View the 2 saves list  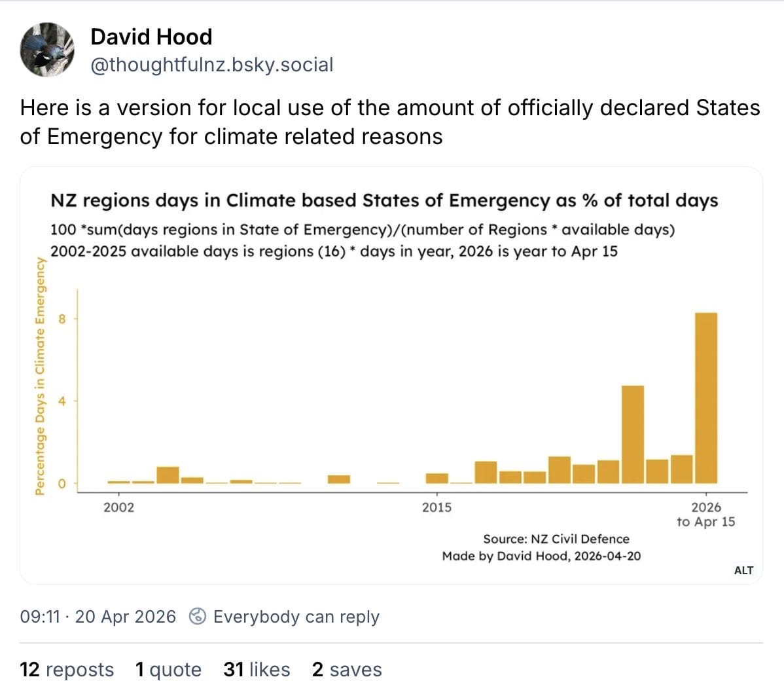point(346,669)
